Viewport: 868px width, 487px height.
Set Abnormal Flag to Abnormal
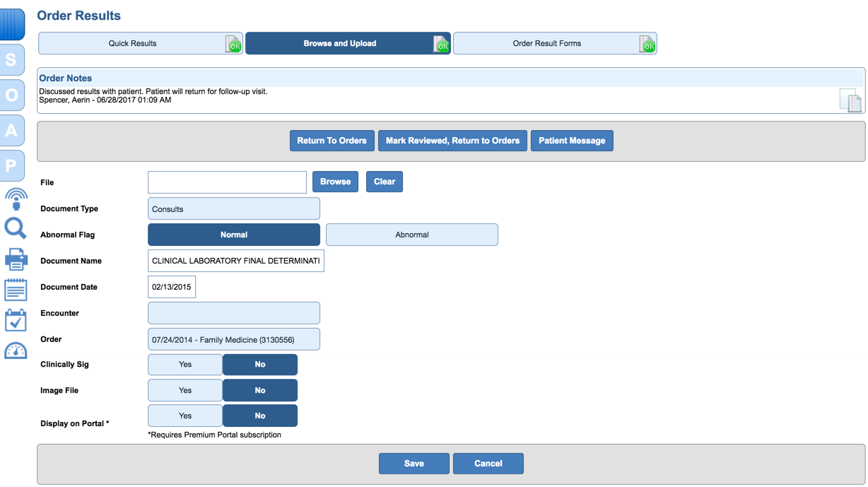click(x=412, y=234)
